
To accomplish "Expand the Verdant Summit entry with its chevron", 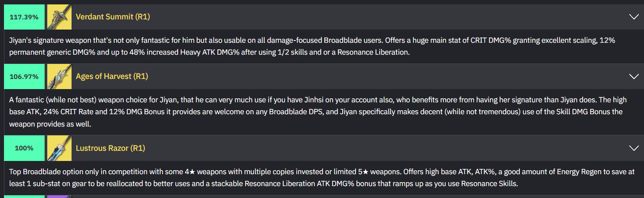I will click(634, 17).
